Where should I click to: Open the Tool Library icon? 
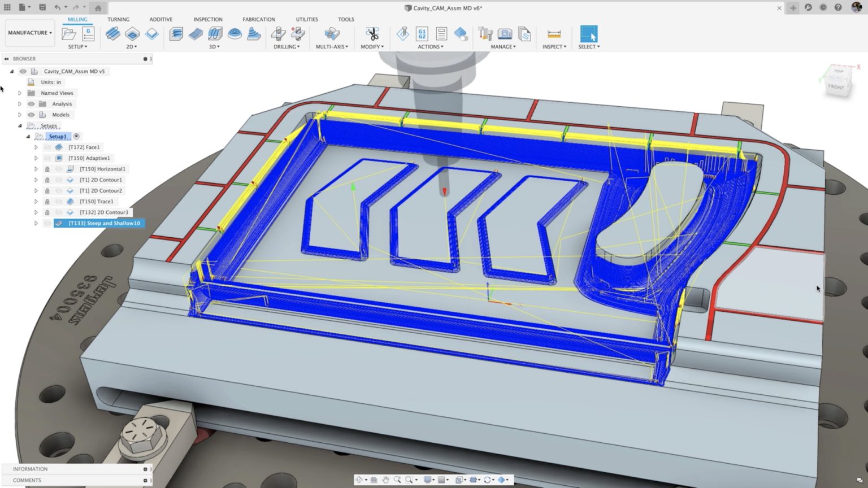[x=485, y=34]
